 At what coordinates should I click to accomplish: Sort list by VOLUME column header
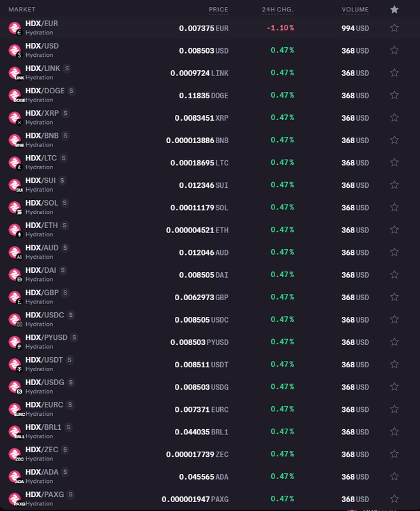click(355, 10)
